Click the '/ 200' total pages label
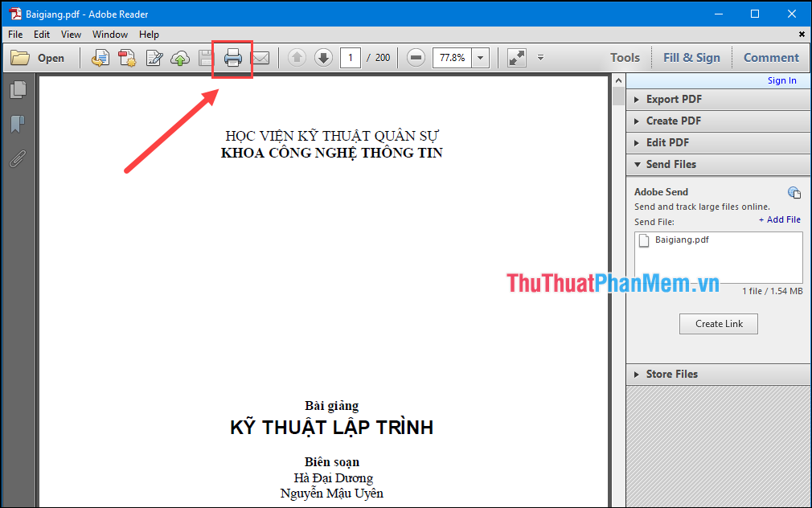Screen dimensions: 812x508 click(x=379, y=58)
